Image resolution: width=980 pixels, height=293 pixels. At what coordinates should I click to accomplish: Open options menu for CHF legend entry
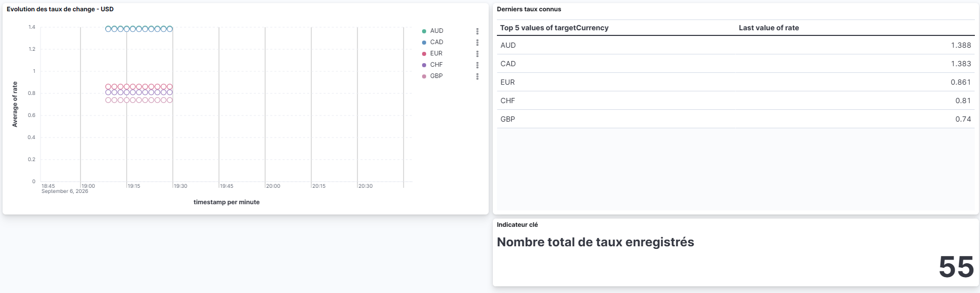[477, 65]
